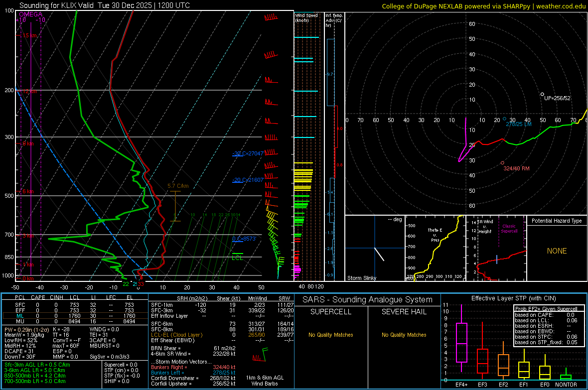The width and height of the screenshot is (588, 390).
Task: Click the '700-500mb LR = 5.0 C/km' line
Action: [35, 382]
